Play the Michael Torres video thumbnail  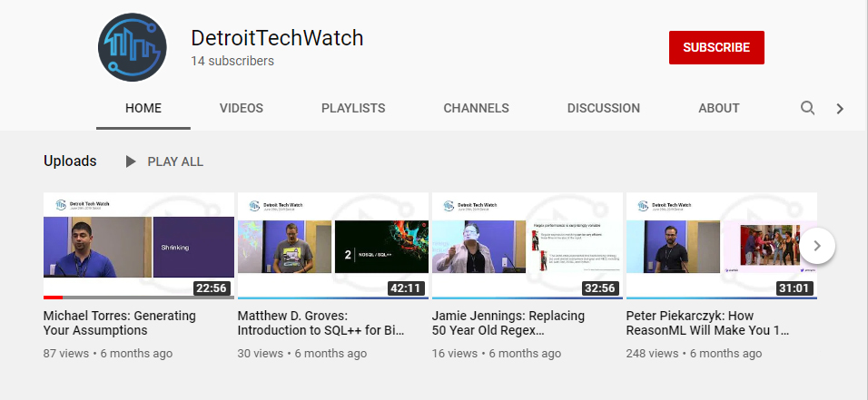[x=139, y=245]
